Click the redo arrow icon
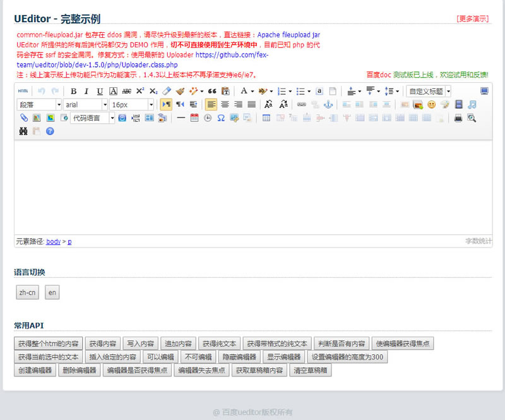Screen dimensions: 505x420 (55, 91)
